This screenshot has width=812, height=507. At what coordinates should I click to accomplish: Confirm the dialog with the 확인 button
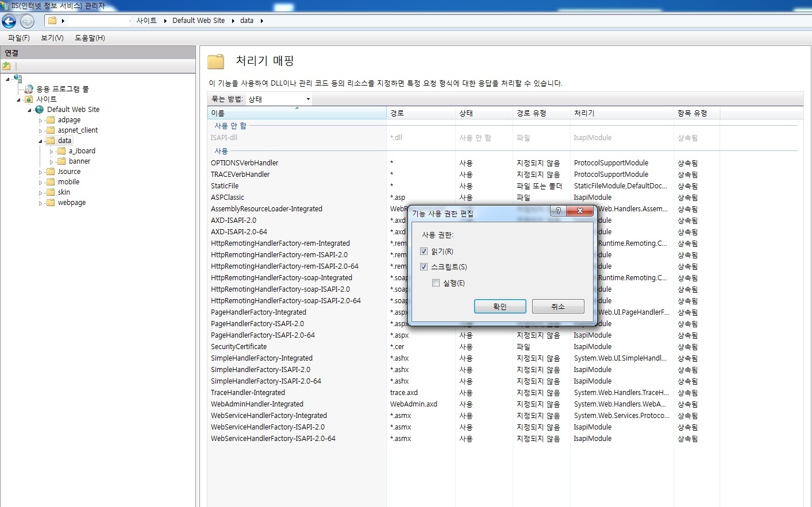(x=500, y=307)
